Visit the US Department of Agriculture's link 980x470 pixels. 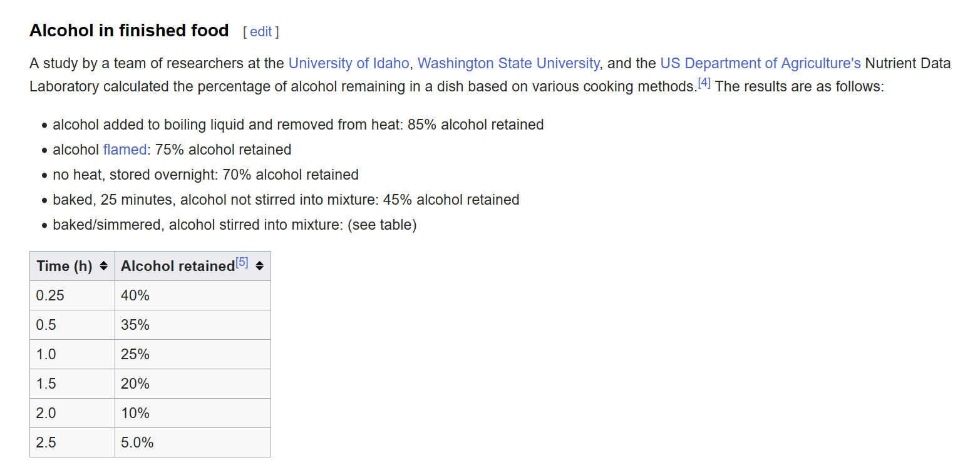coord(760,63)
